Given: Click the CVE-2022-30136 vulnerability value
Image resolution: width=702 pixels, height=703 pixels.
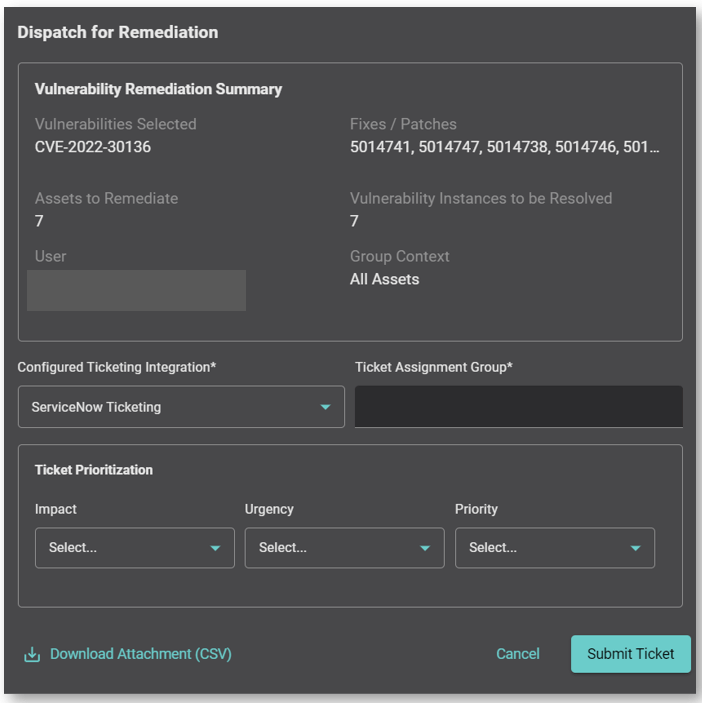Looking at the screenshot, I should pyautogui.click(x=93, y=147).
